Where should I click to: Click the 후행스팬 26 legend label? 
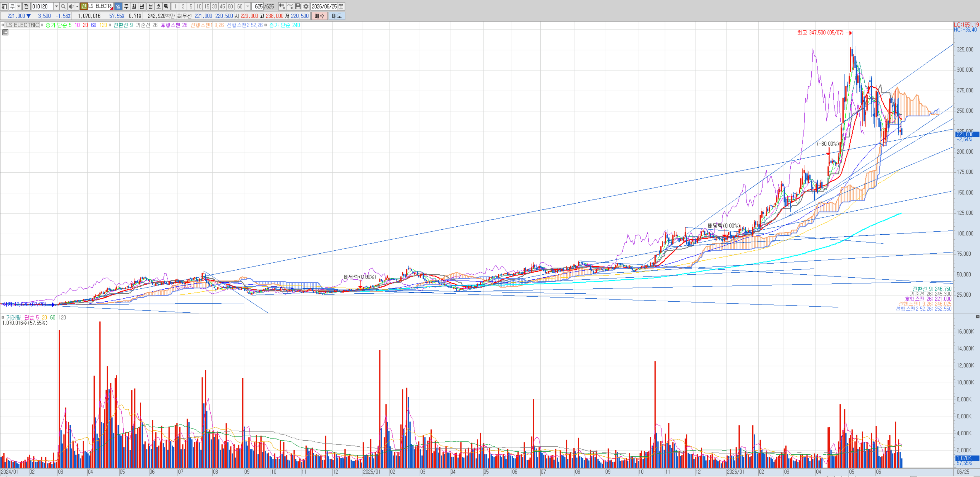[x=174, y=25]
